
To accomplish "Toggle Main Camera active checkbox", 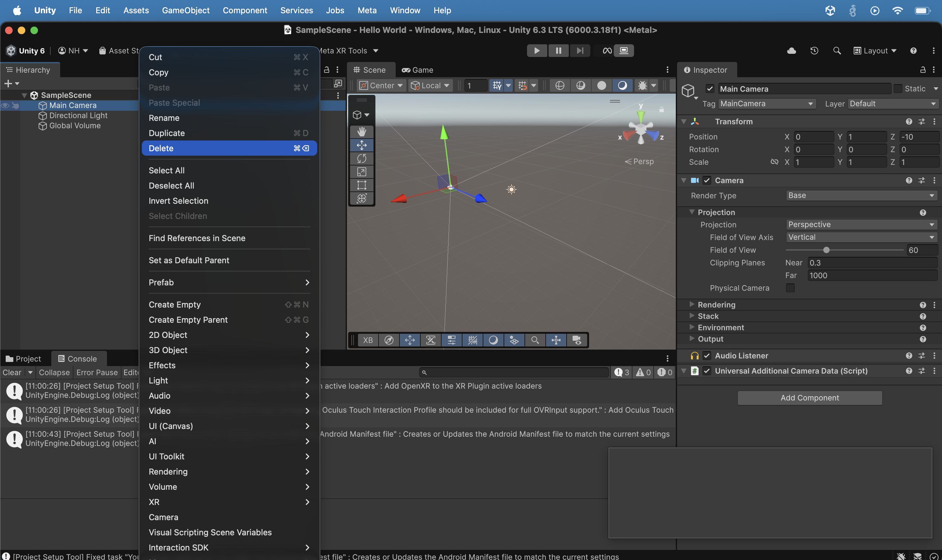I will (x=710, y=89).
